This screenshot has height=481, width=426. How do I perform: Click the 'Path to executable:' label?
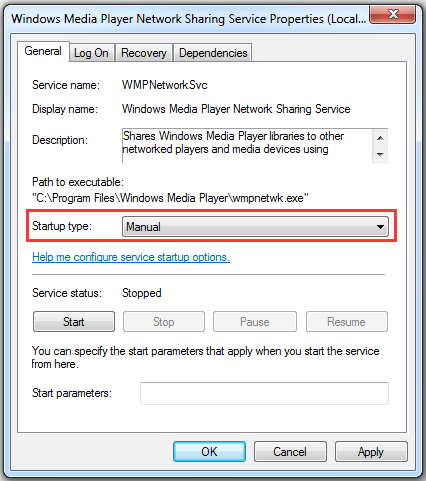[x=78, y=182]
